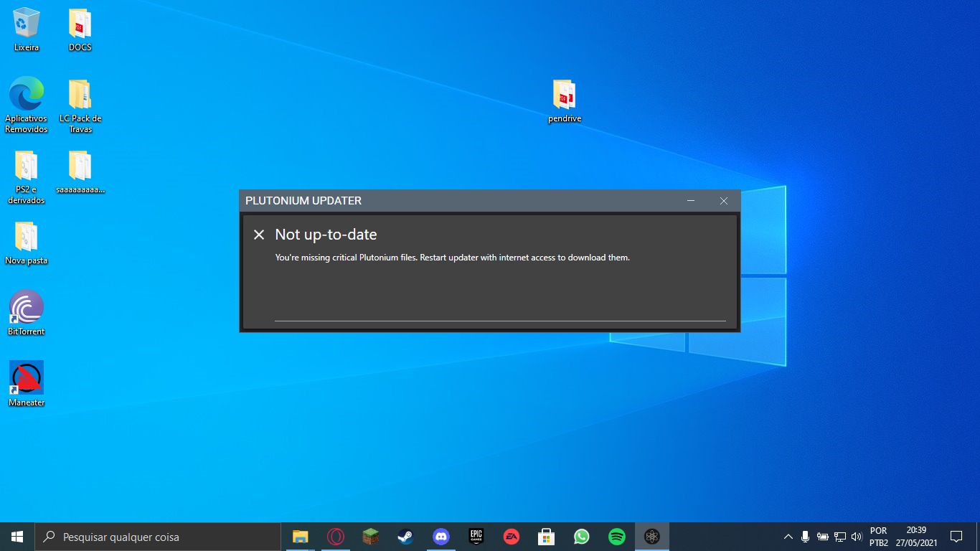Expand the hidden system tray icons

click(x=788, y=537)
